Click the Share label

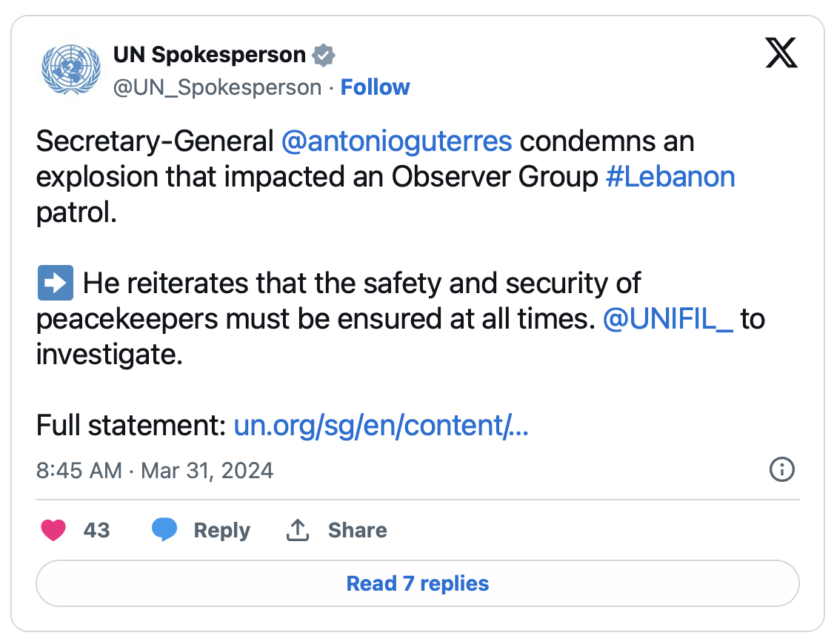pyautogui.click(x=357, y=530)
